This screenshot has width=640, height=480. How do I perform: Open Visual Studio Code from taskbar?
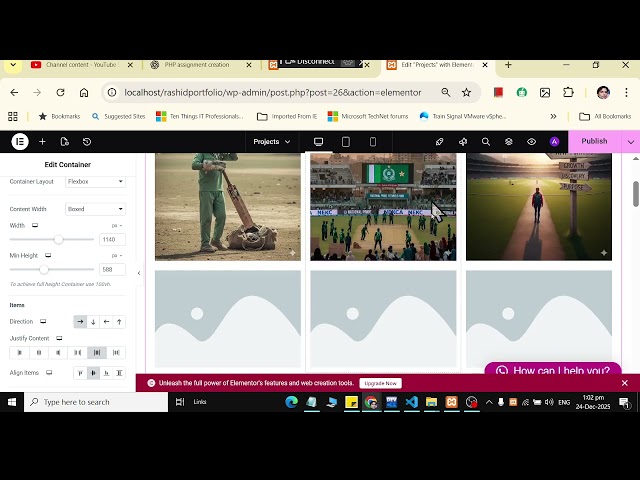(x=411, y=402)
